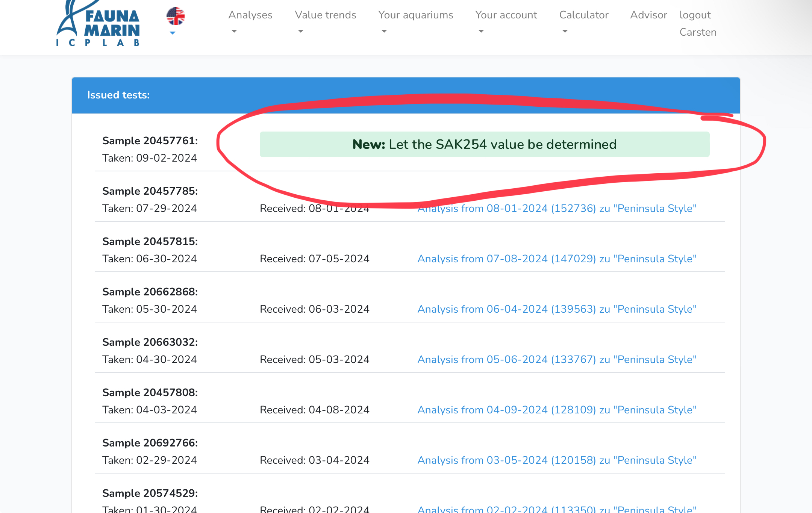Expand the Calculator dropdown menu

(x=583, y=15)
